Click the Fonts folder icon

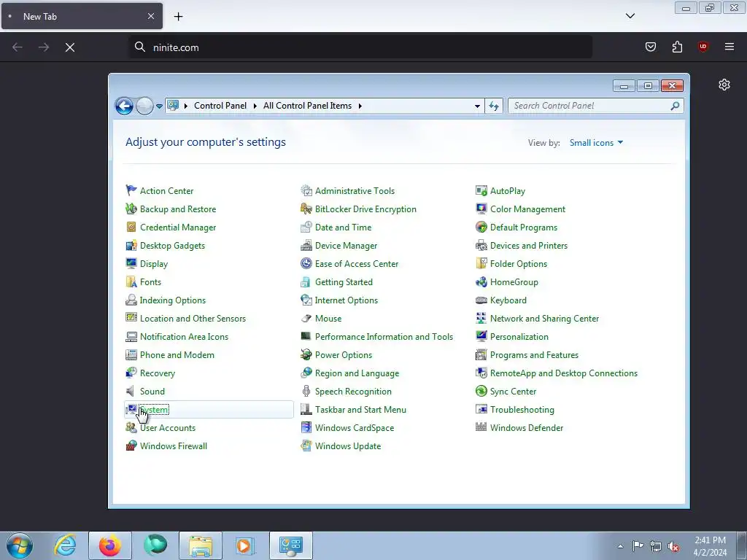pos(131,282)
